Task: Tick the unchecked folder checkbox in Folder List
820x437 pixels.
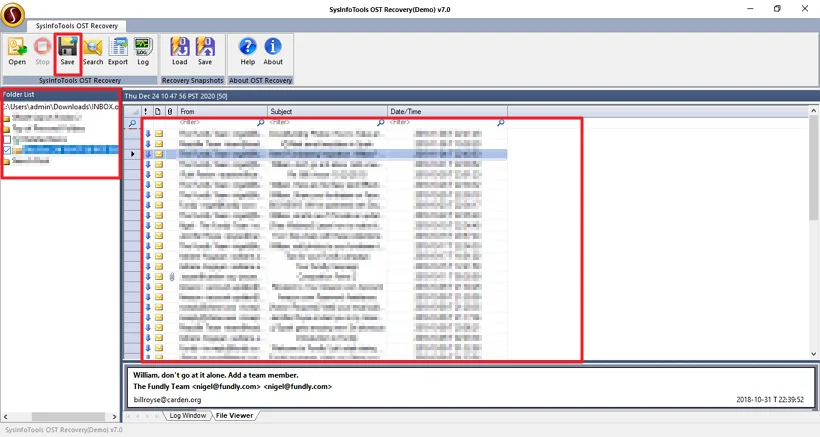Action: pos(8,139)
